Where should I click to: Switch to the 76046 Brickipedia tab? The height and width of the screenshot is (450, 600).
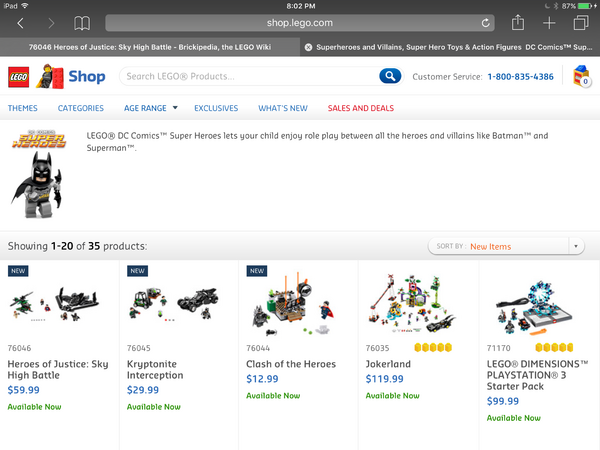pyautogui.click(x=150, y=47)
